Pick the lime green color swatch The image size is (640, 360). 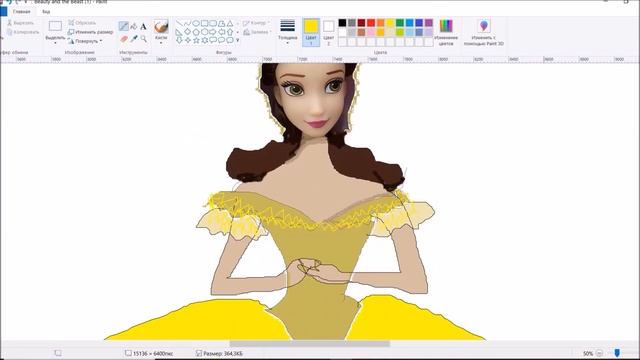pos(400,32)
